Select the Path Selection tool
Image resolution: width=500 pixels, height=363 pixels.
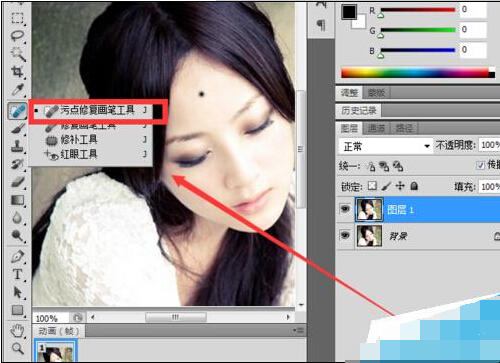17,292
